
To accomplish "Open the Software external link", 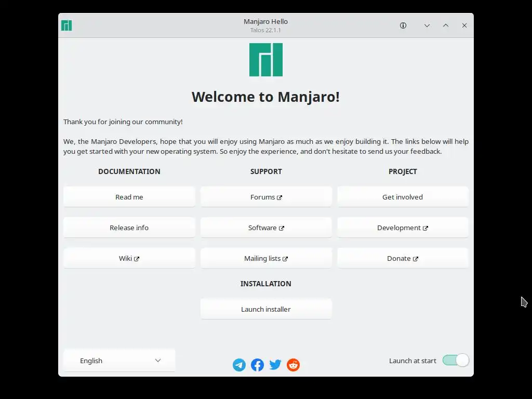I will [266, 228].
